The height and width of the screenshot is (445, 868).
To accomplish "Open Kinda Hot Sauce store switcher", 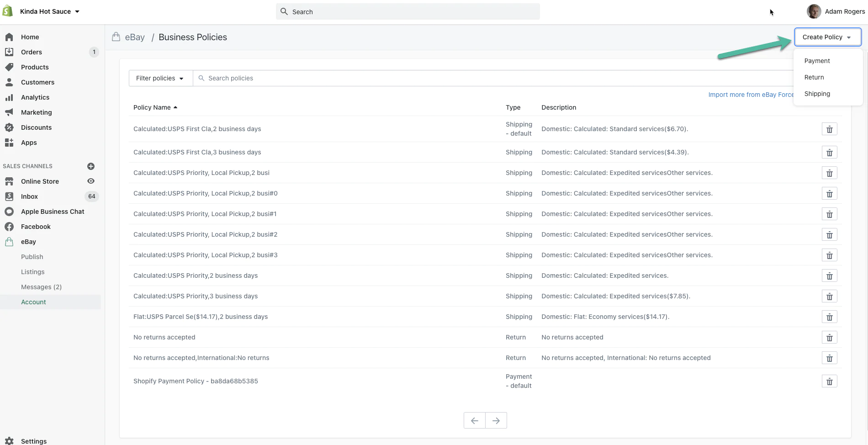I will [49, 11].
